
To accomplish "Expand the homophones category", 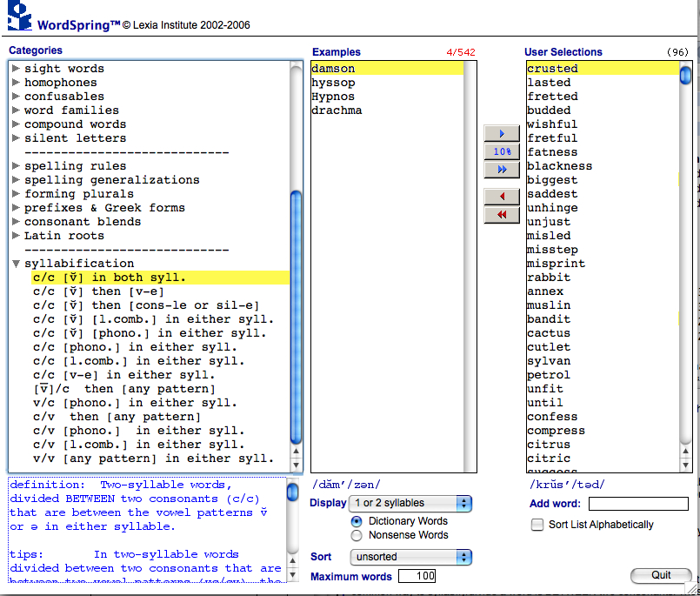I will coord(16,82).
